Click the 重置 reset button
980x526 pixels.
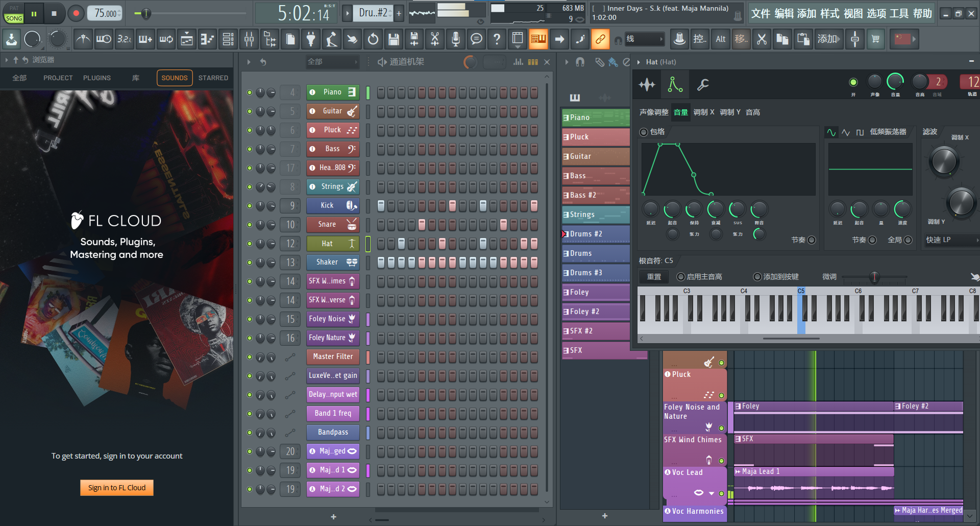pos(654,277)
